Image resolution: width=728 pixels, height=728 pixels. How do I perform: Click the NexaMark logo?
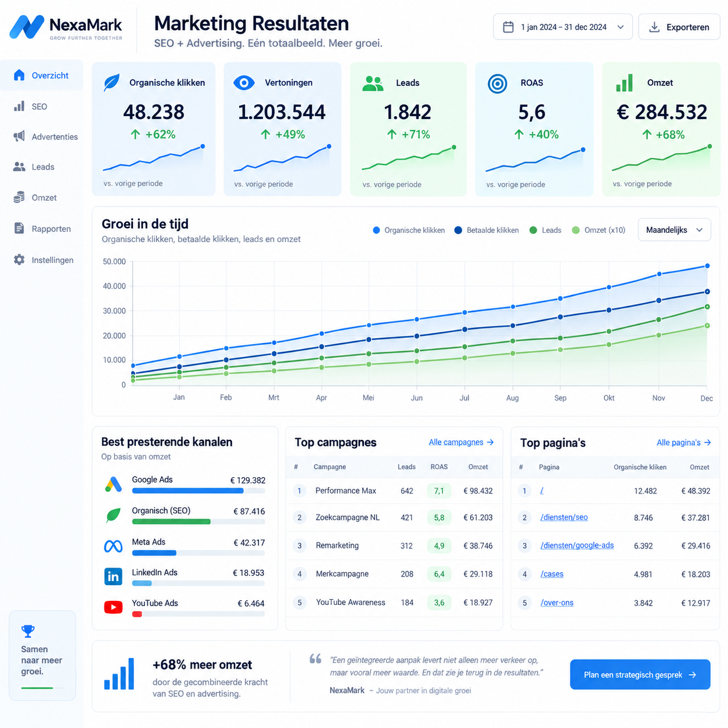click(66, 27)
